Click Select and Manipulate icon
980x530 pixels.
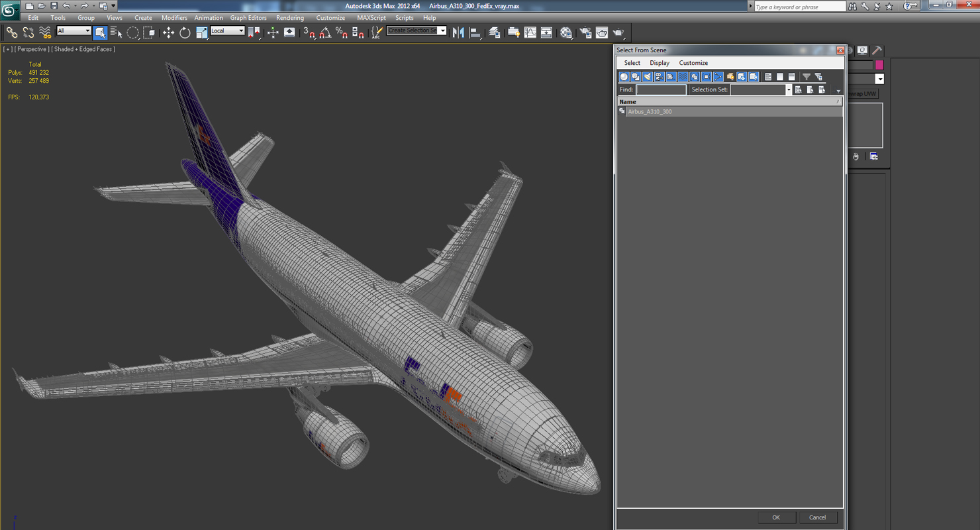point(273,32)
